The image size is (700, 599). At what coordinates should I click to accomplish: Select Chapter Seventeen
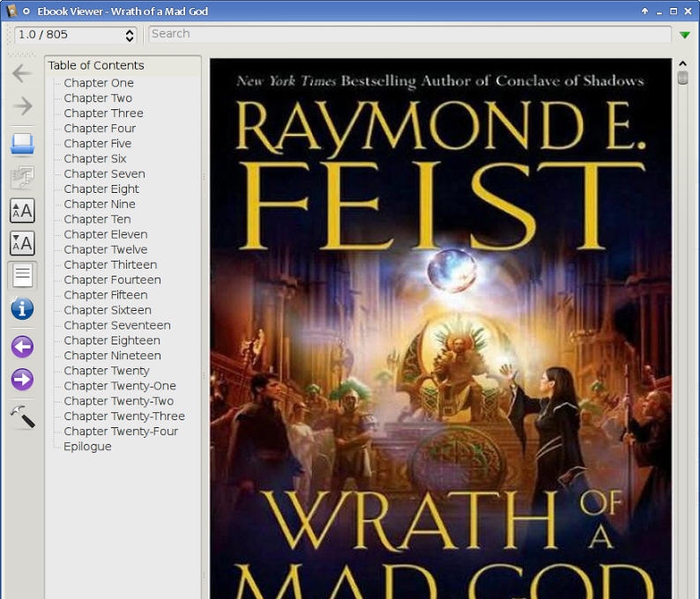[117, 326]
